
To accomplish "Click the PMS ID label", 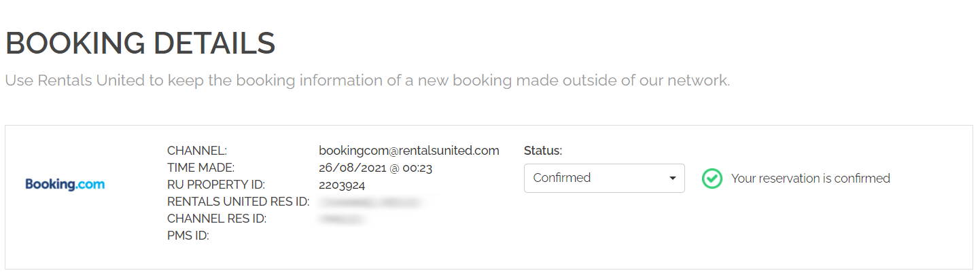I will point(188,236).
